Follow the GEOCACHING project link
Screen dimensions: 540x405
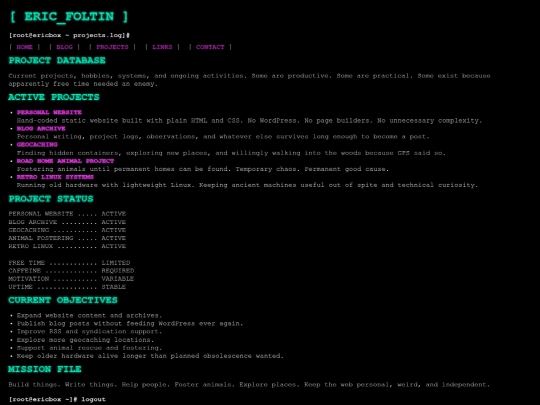click(37, 145)
